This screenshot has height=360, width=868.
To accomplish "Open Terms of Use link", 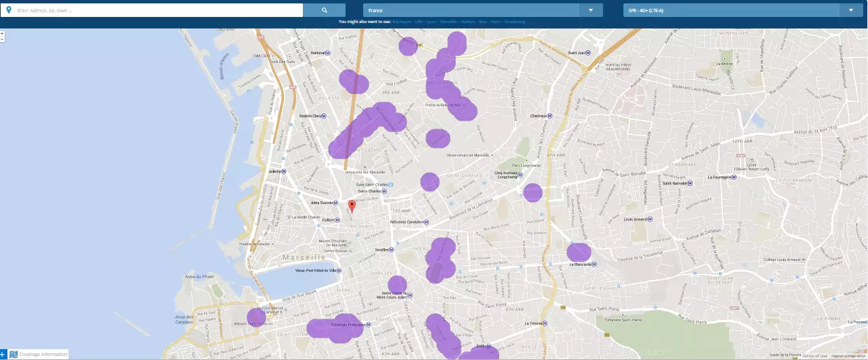I will point(814,356).
